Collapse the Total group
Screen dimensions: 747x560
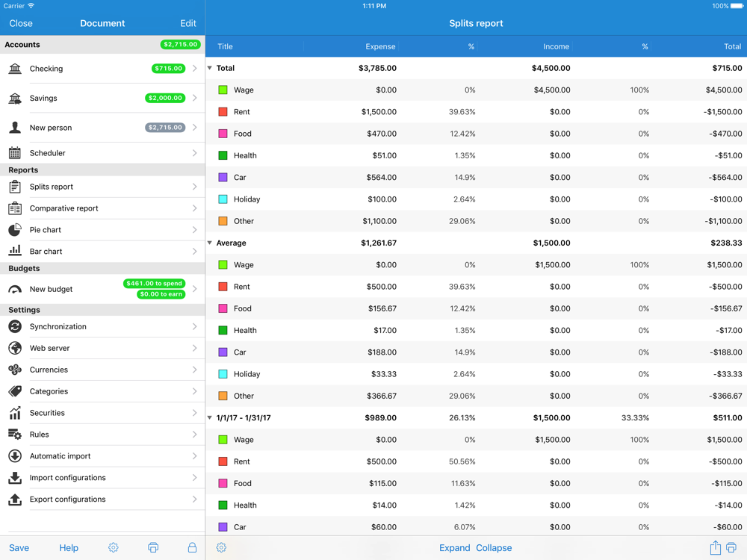[x=210, y=68]
